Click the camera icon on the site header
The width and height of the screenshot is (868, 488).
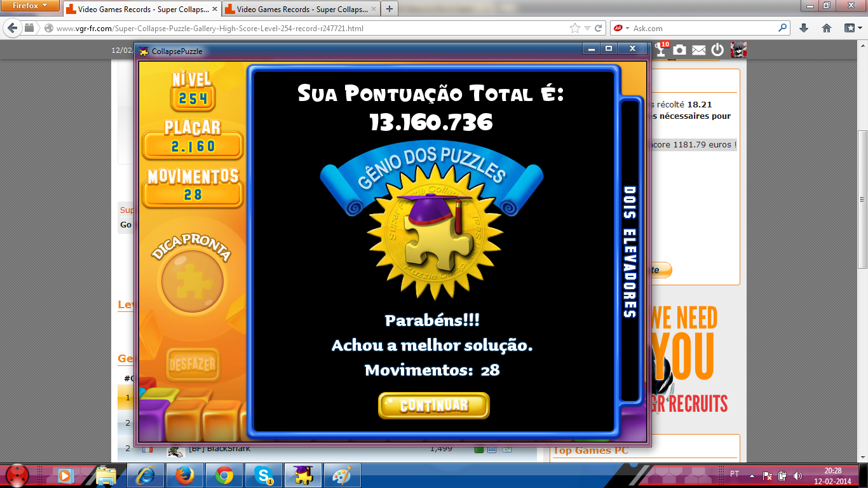tap(680, 50)
